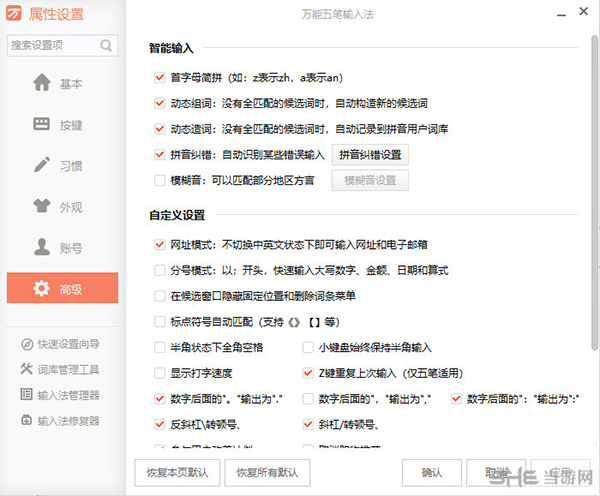
Task: Click the person icon for 账号
Action: click(x=42, y=247)
